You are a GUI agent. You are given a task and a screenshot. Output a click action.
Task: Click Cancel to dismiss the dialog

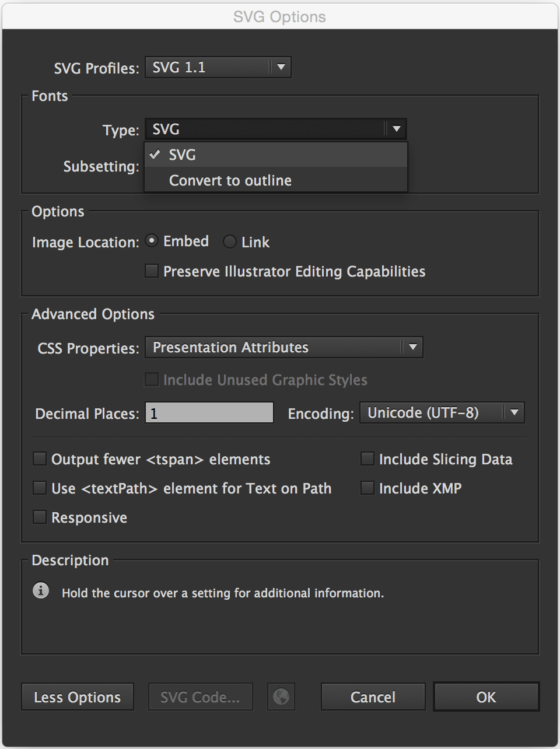click(373, 697)
